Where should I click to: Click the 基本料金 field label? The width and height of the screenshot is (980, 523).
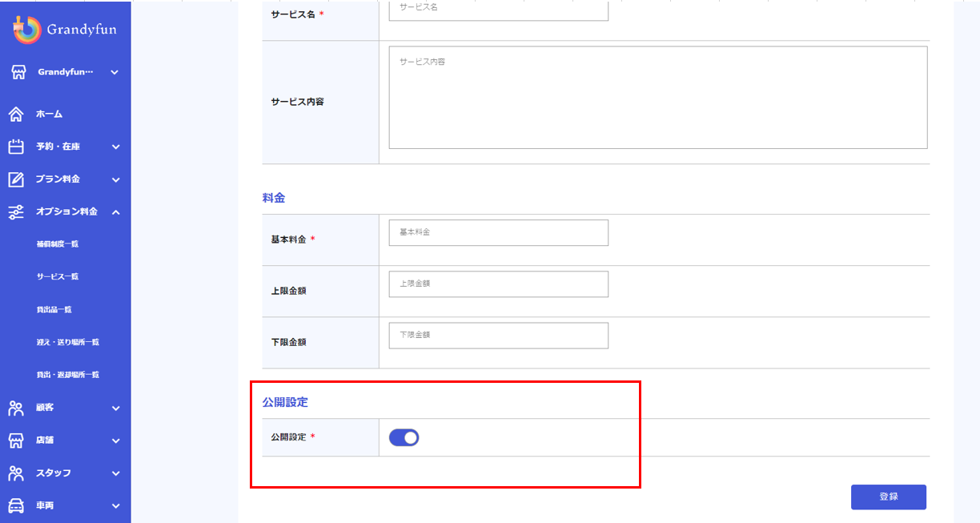[x=288, y=239]
